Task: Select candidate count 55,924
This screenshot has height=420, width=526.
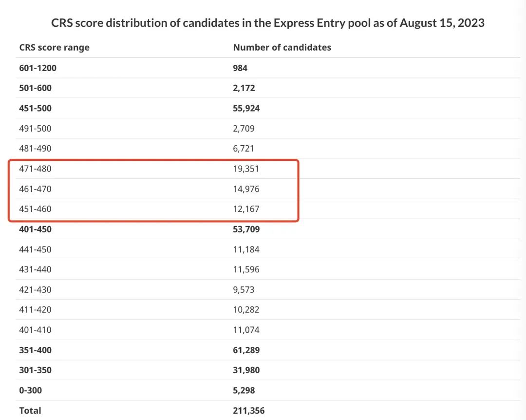Action: pos(246,108)
